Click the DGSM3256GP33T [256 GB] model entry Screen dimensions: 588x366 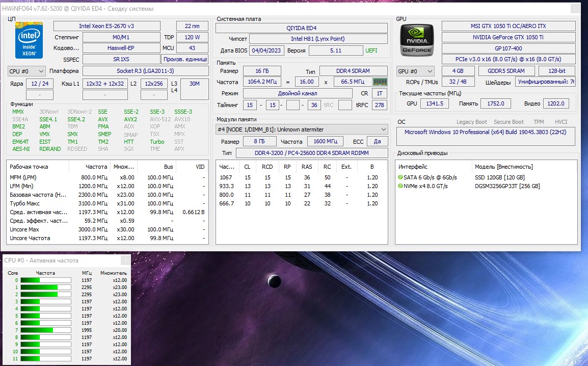click(x=507, y=186)
